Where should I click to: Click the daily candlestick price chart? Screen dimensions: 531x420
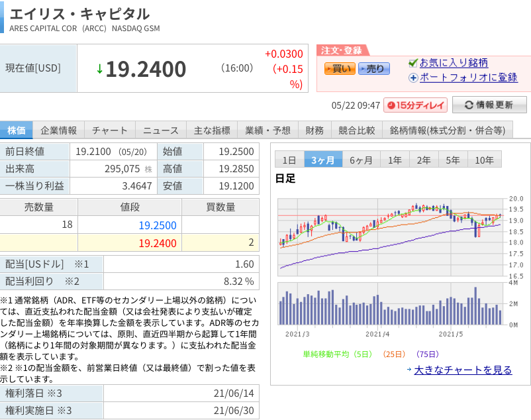click(392, 237)
